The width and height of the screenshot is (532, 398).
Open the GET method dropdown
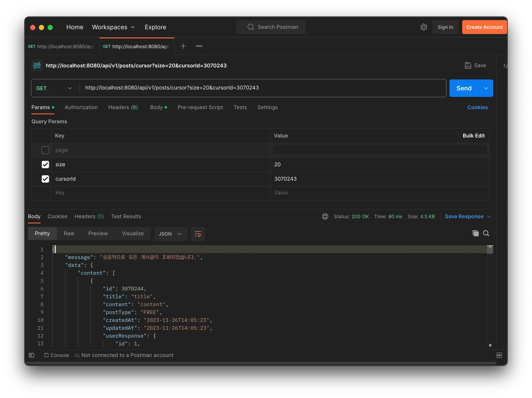coord(54,88)
